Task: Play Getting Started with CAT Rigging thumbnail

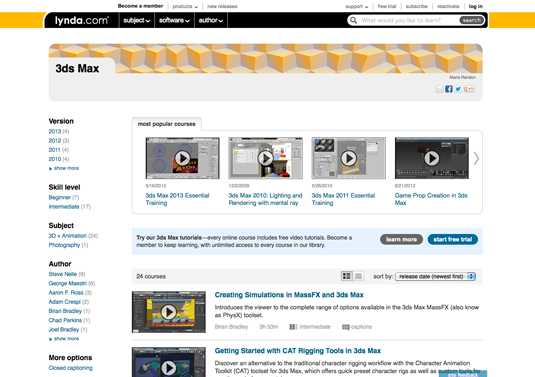Action: (169, 362)
